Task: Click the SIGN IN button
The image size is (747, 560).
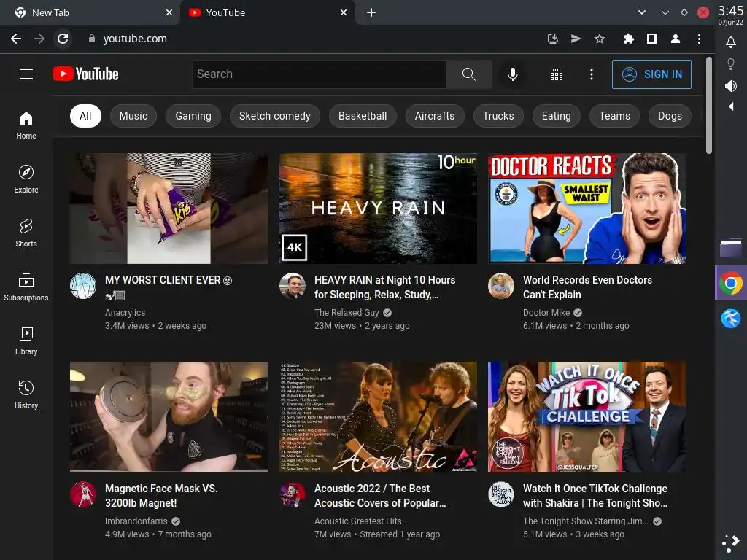Action: point(651,74)
